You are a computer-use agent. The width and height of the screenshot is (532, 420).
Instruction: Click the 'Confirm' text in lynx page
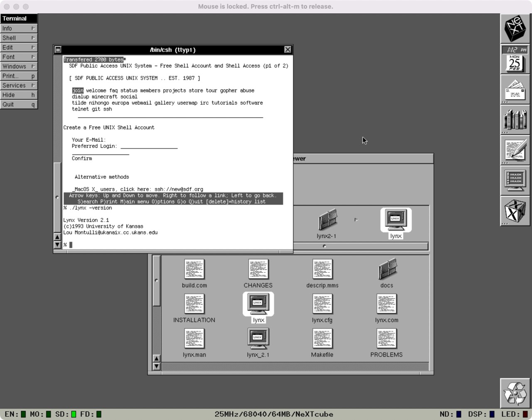82,158
